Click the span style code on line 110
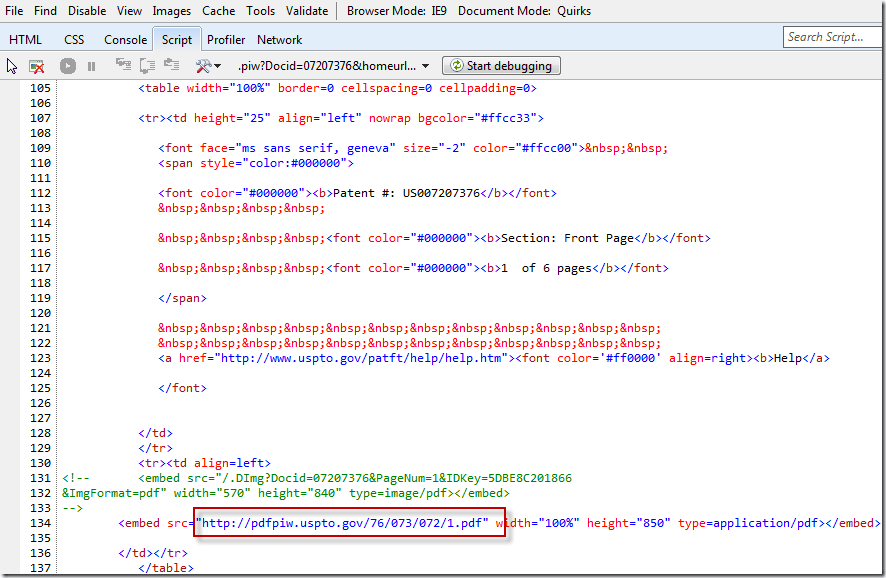 coord(256,163)
